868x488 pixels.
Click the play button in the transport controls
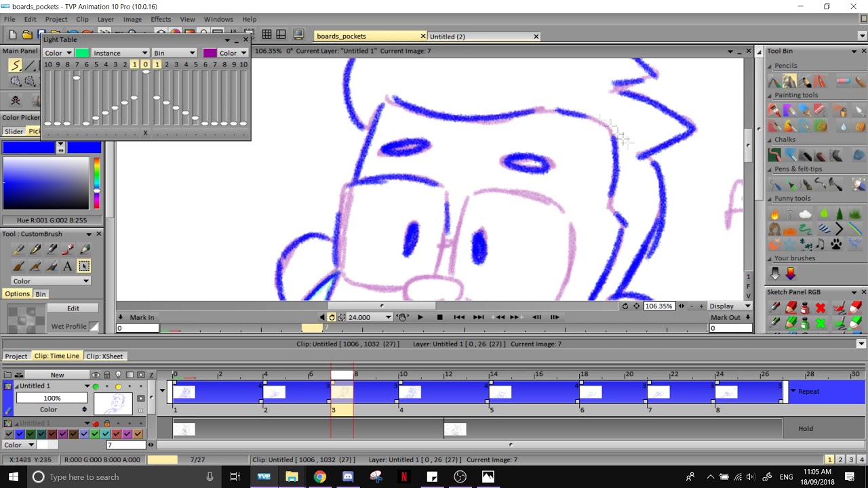(x=420, y=317)
